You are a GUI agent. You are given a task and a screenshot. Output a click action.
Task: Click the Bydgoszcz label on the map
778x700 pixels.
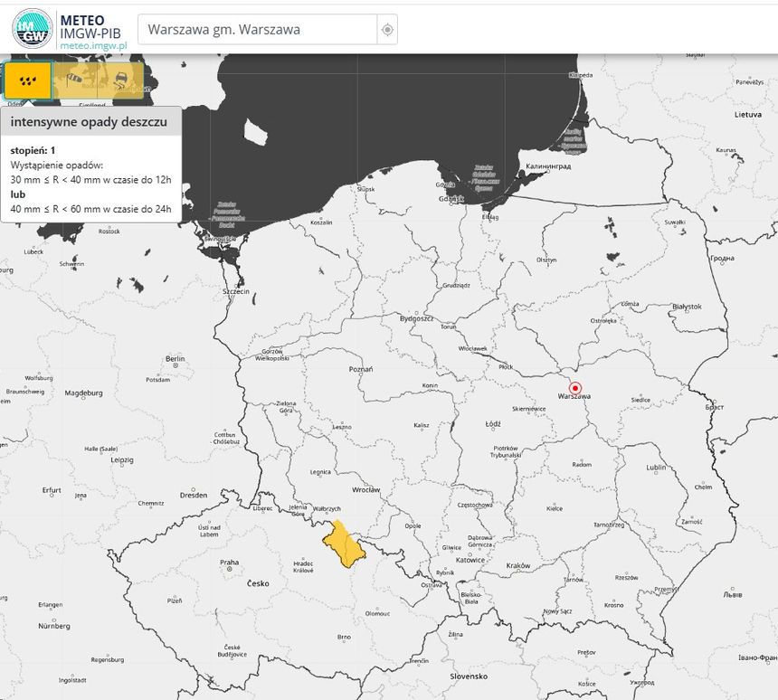click(417, 318)
